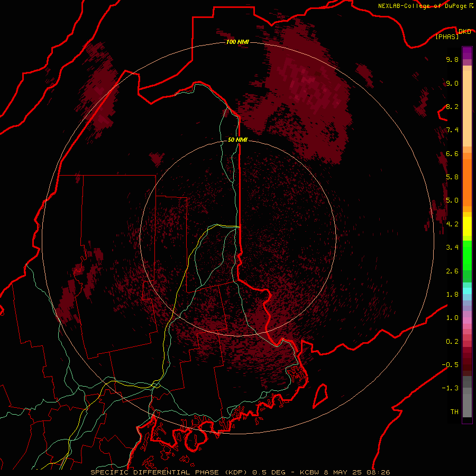This screenshot has height=476, width=476.
Task: Click the 100 NMI range ring label
Action: point(237,42)
